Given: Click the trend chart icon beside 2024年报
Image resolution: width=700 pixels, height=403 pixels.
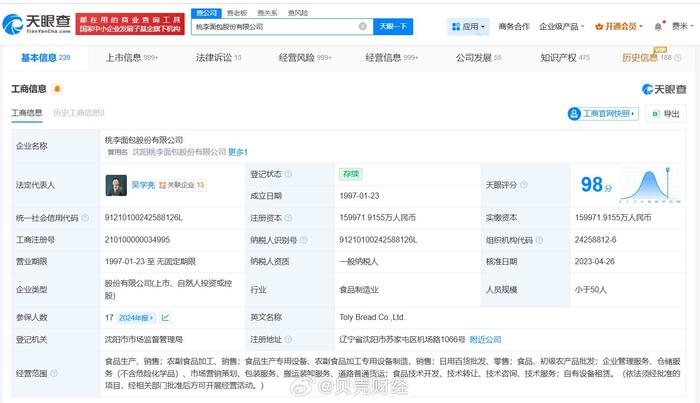Looking at the screenshot, I should pyautogui.click(x=165, y=318).
